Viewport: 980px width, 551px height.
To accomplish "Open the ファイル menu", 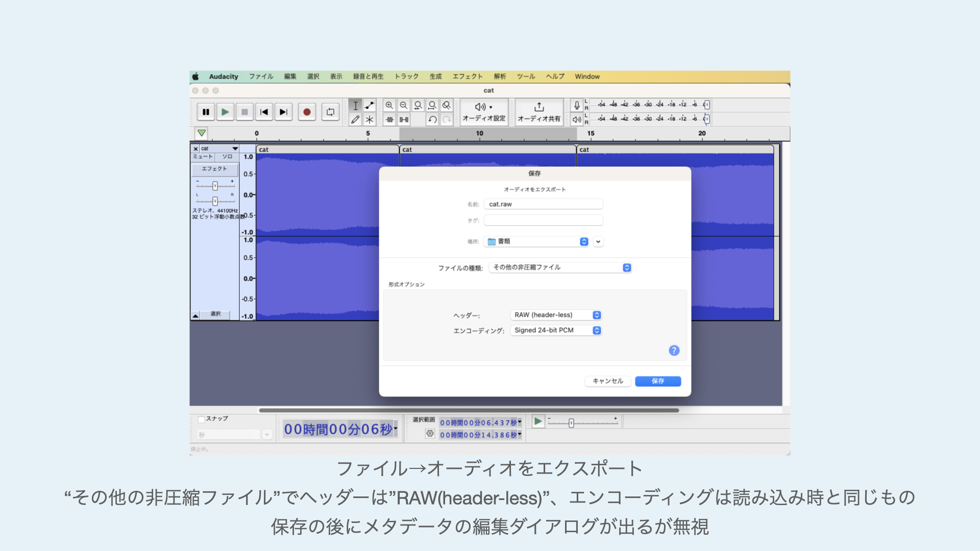I will coord(261,77).
